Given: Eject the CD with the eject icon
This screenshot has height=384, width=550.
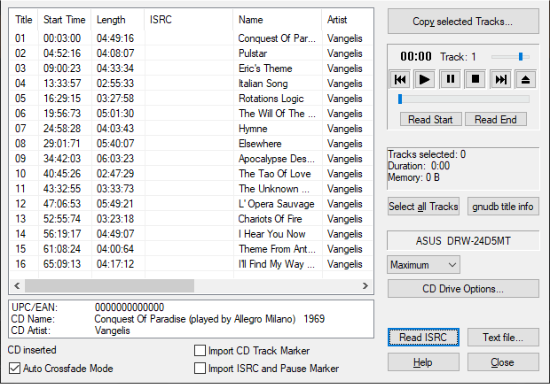Looking at the screenshot, I should point(525,80).
